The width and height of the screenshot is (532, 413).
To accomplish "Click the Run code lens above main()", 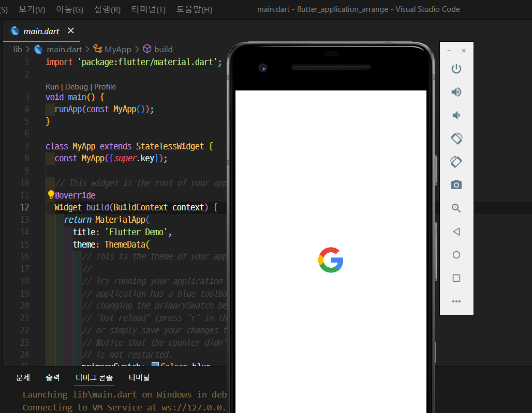I will (x=52, y=87).
